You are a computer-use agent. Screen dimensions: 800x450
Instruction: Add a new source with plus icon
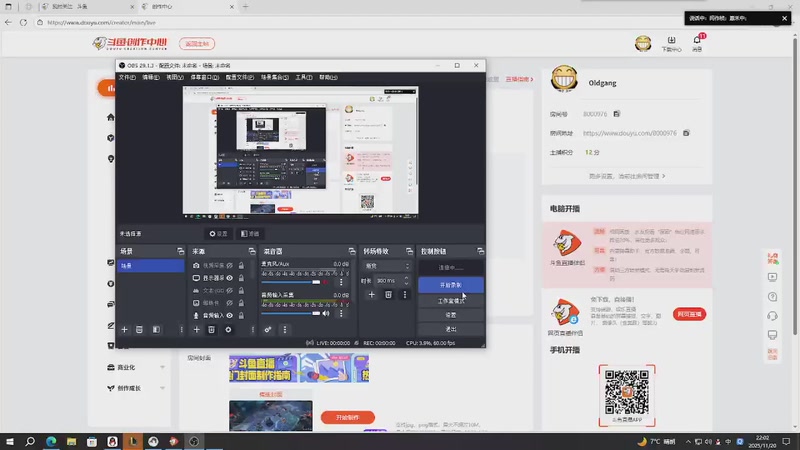click(196, 330)
